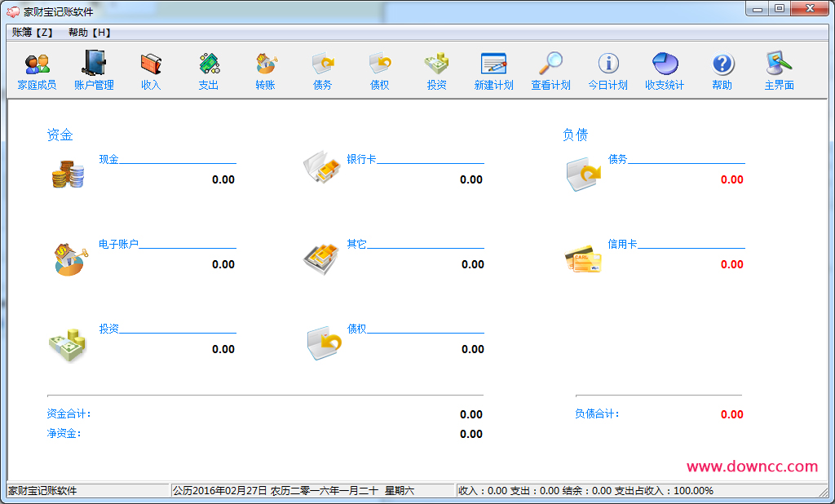Select the 主界面 main interface icon

(779, 70)
